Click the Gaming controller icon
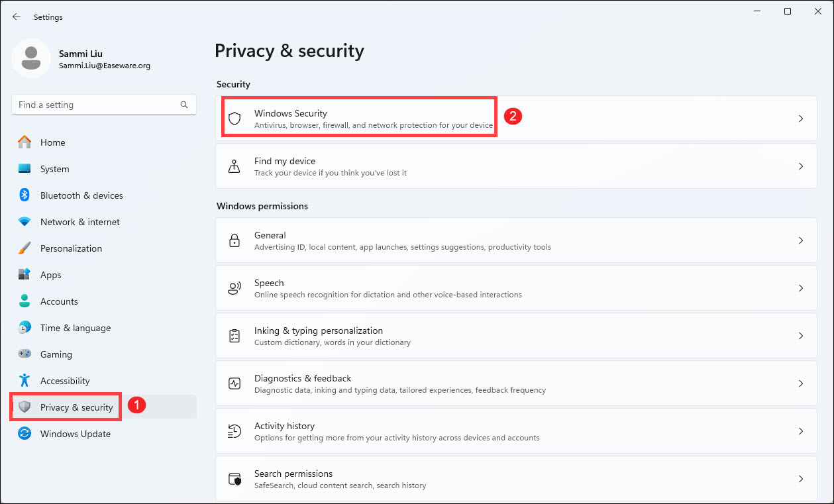 pos(25,354)
